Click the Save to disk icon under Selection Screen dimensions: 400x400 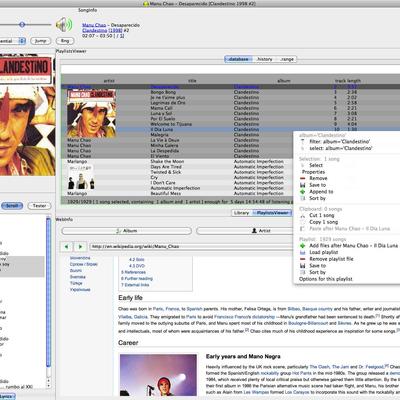click(x=303, y=185)
